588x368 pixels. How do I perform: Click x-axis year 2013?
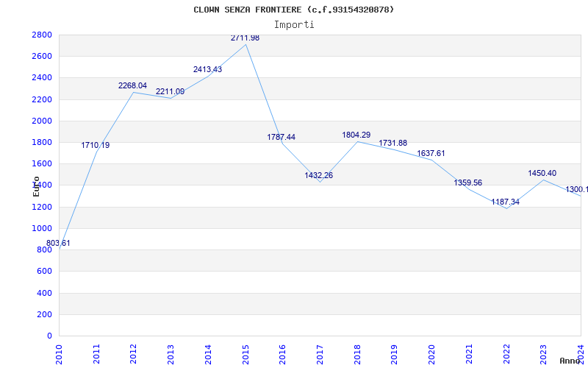[171, 355]
